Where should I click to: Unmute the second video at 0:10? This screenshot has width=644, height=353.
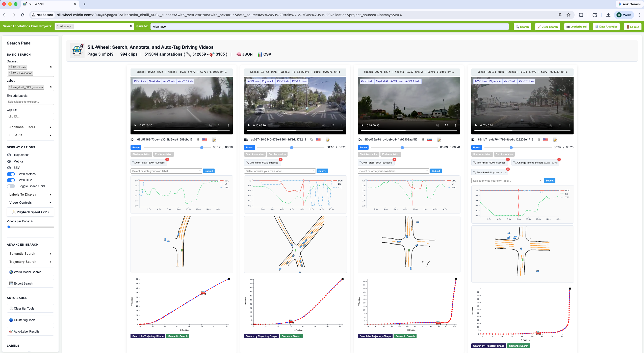324,125
